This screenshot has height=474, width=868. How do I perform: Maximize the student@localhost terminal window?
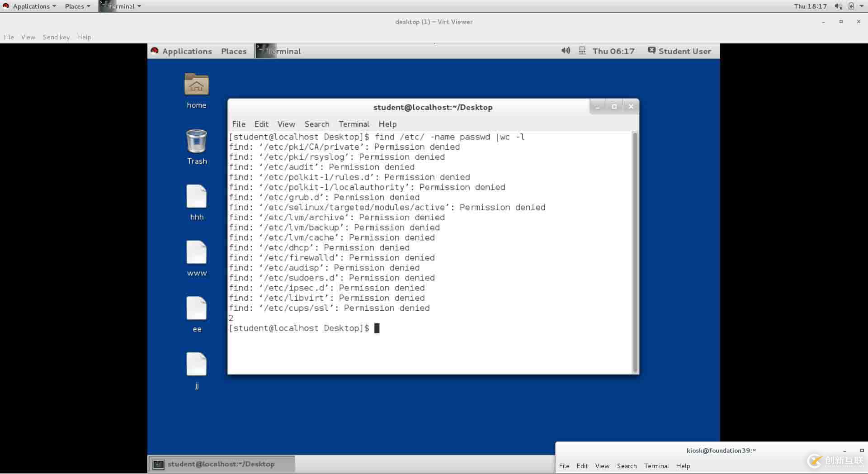(x=614, y=107)
